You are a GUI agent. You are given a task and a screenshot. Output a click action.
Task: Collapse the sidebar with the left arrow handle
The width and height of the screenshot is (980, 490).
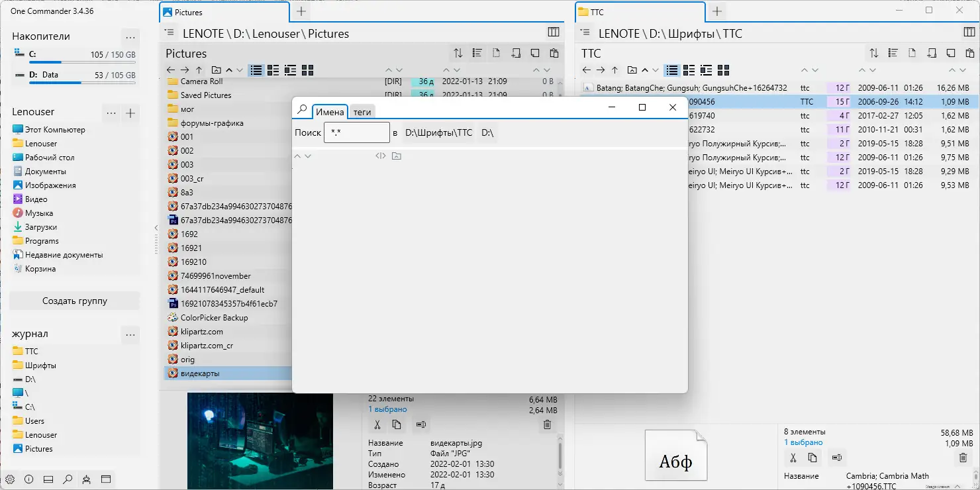pos(156,228)
